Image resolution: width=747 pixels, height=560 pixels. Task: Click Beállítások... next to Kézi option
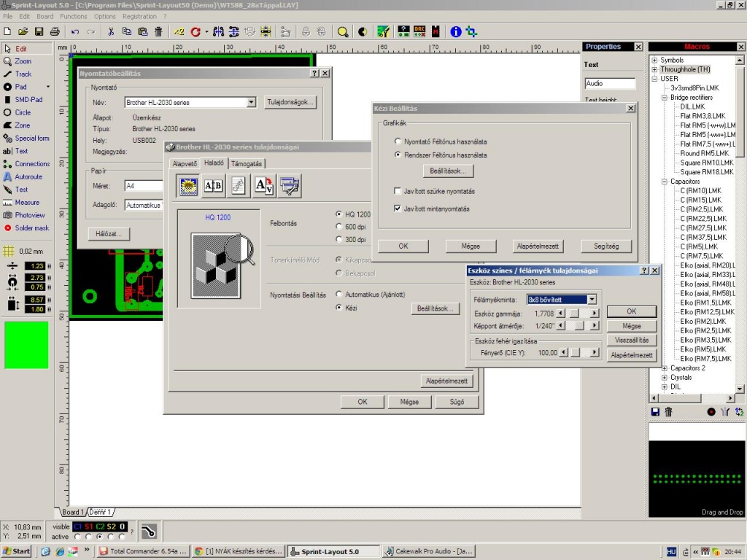click(436, 308)
